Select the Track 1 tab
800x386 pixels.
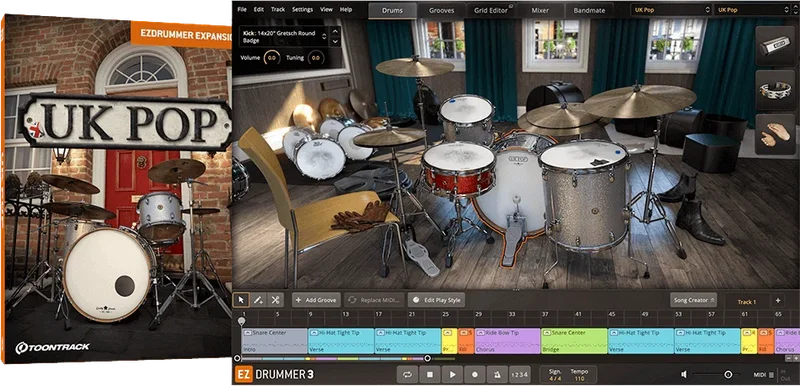pyautogui.click(x=747, y=302)
